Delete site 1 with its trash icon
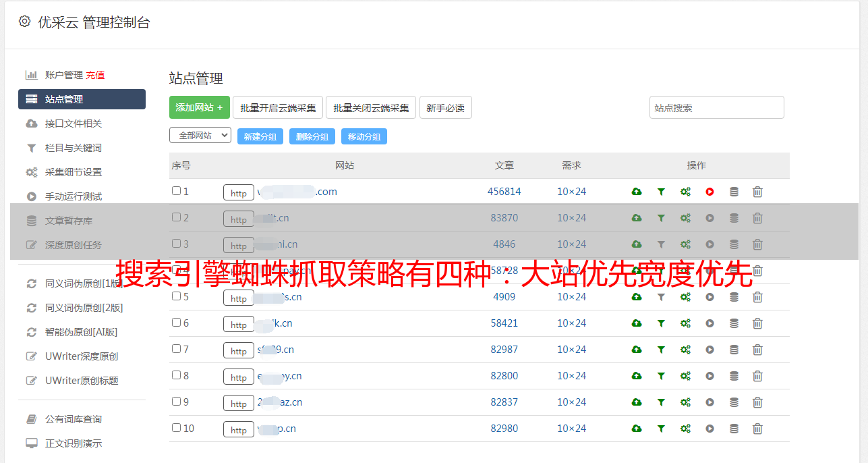 click(x=757, y=192)
